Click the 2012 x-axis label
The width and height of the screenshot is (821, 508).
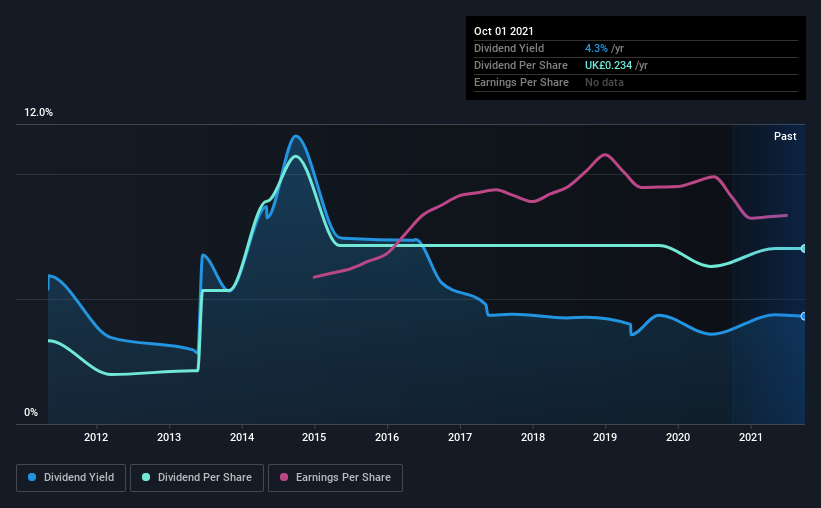[96, 437]
